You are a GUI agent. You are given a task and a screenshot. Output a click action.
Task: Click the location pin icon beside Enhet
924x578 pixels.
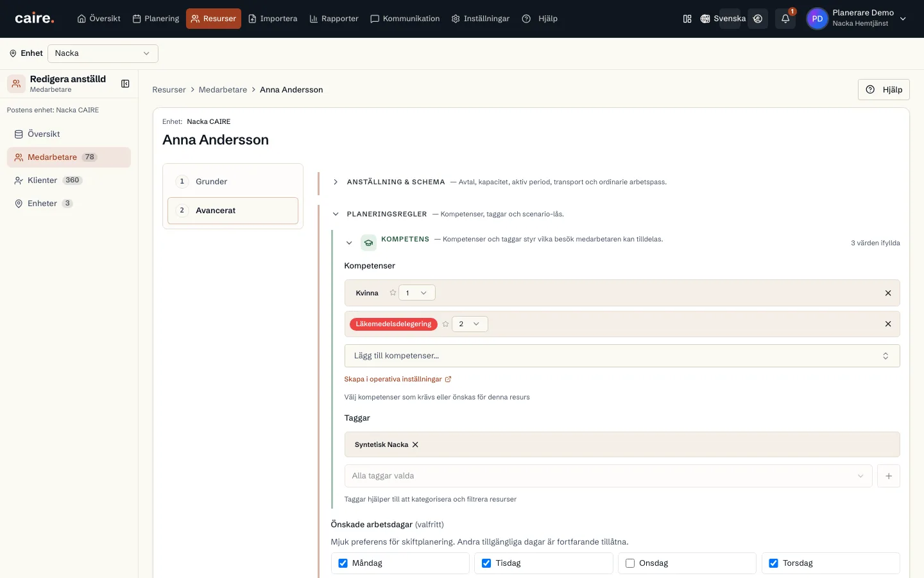[x=13, y=53]
